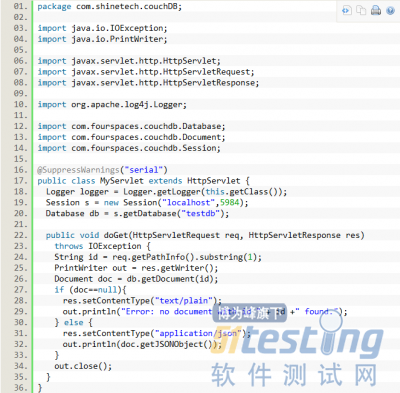Click the couchdb.Session import line
Viewport: 400px width, 393px height.
coord(129,148)
